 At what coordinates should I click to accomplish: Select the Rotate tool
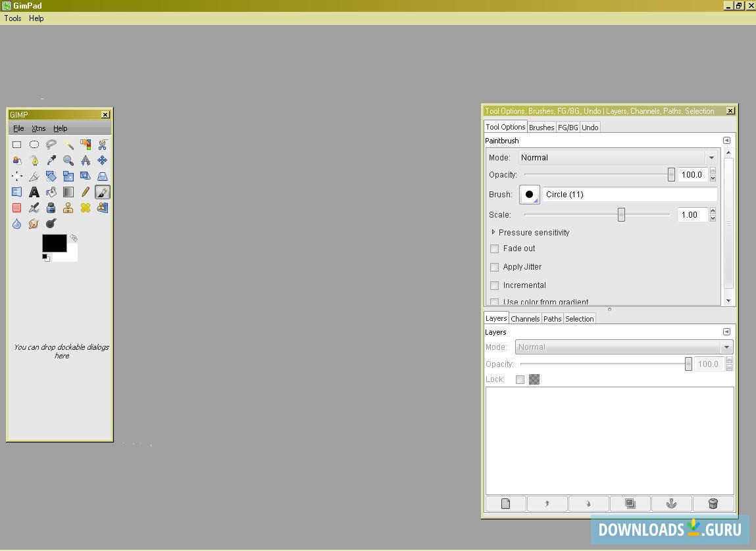click(x=51, y=176)
